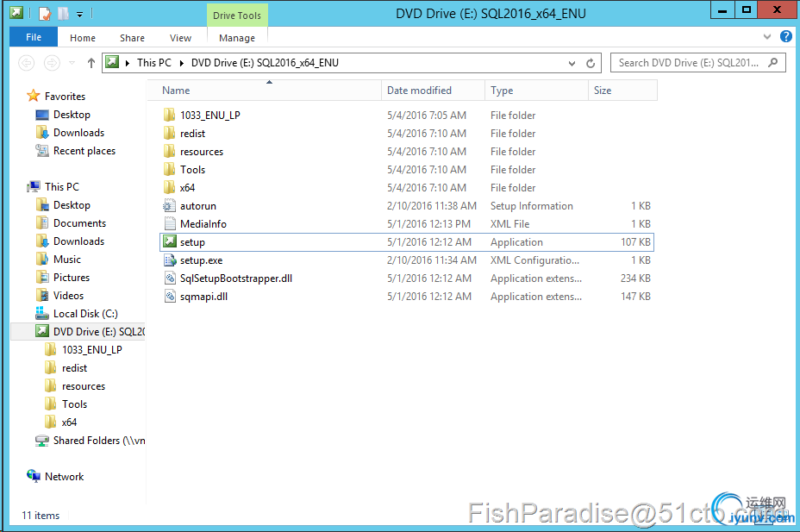Open the recent locations dropdown arrow

coord(72,63)
